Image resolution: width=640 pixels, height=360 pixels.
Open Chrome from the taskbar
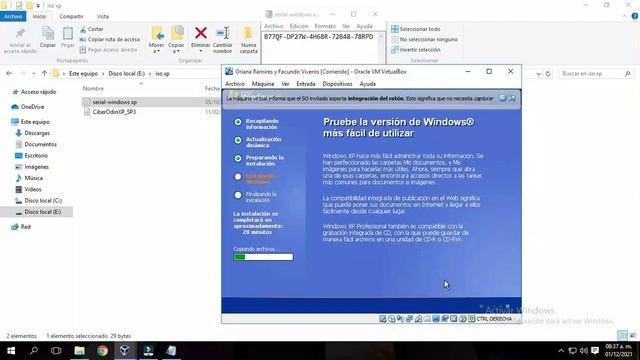102,350
